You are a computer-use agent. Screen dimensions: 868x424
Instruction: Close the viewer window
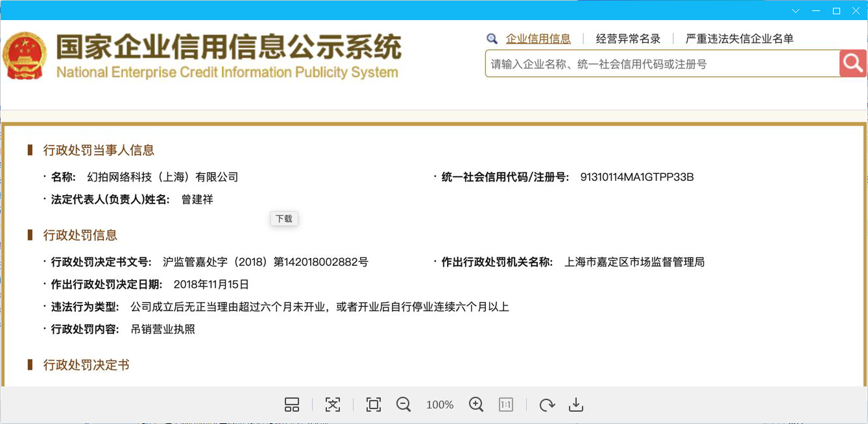[x=856, y=11]
